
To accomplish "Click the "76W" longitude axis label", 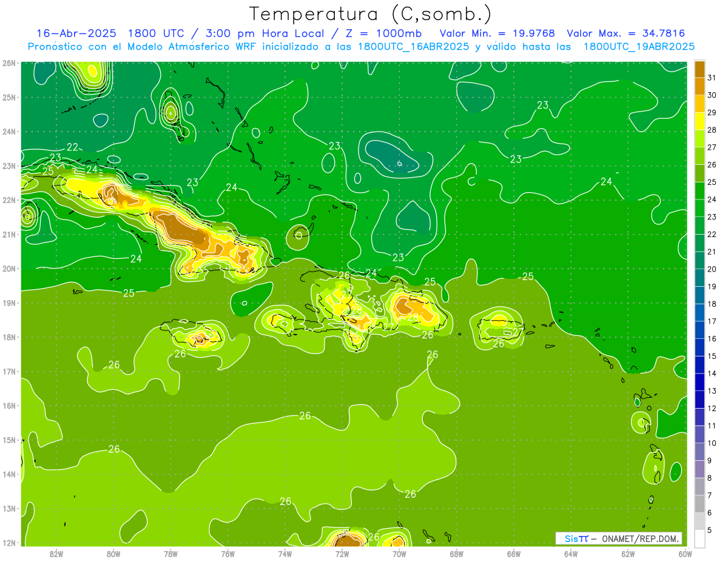I will pyautogui.click(x=228, y=553).
